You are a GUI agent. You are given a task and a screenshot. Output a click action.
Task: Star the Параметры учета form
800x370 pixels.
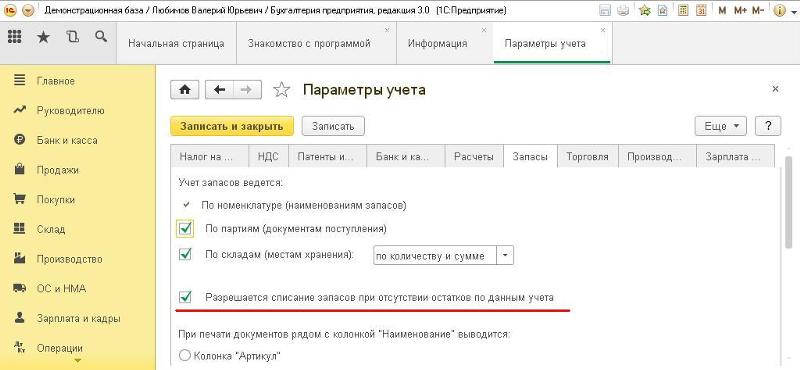(x=281, y=90)
